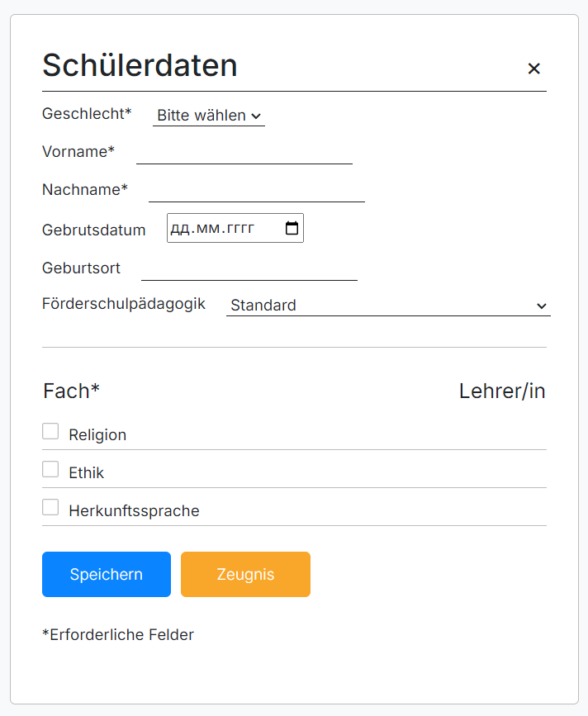The height and width of the screenshot is (716, 588).
Task: Click into the Nachname input field
Action: coord(257,191)
